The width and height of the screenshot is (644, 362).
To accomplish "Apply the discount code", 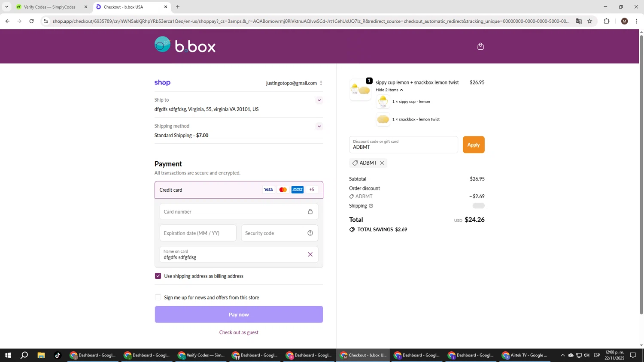I will tap(474, 145).
